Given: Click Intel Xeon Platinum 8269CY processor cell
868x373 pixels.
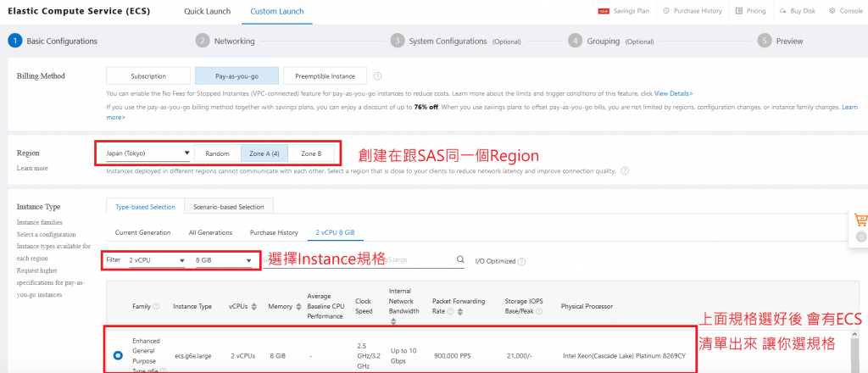Looking at the screenshot, I should click(624, 356).
